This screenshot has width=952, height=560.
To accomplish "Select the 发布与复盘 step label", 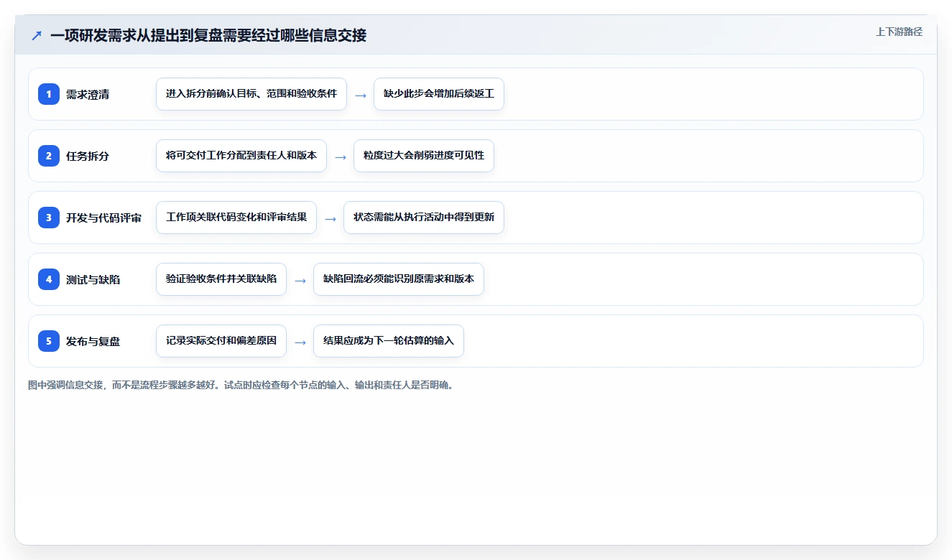I will click(x=93, y=342).
